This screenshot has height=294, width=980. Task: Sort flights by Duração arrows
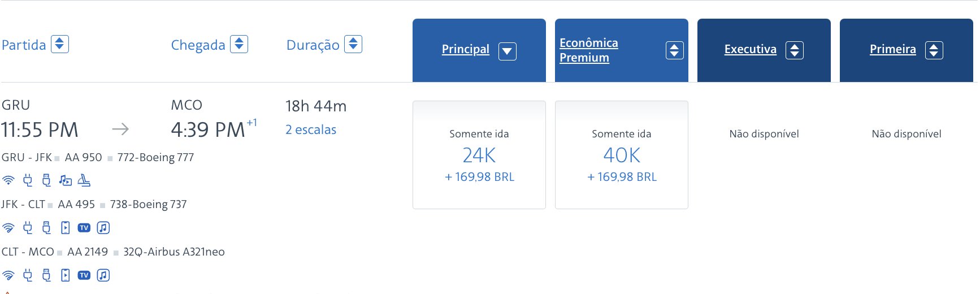tap(353, 44)
